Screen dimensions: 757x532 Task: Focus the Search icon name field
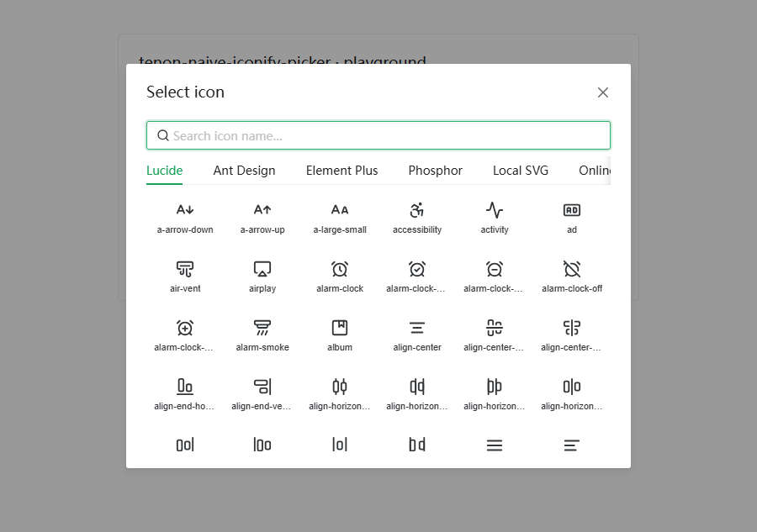[378, 135]
